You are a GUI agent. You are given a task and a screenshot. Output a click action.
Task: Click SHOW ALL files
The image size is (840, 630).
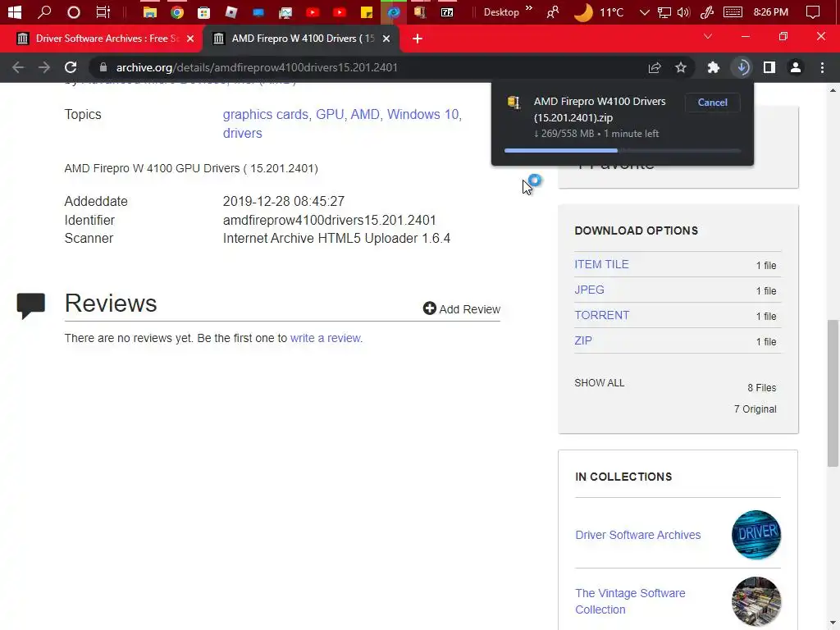(x=600, y=382)
